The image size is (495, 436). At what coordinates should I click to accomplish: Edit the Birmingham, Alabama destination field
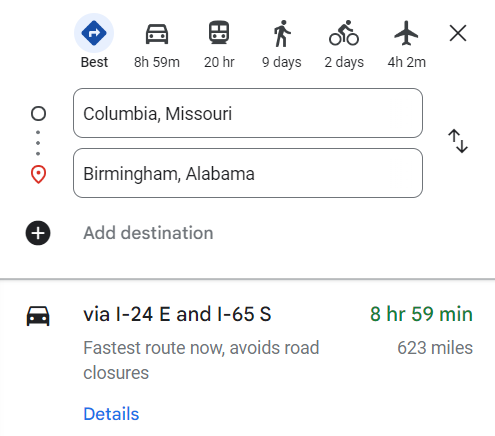(248, 173)
